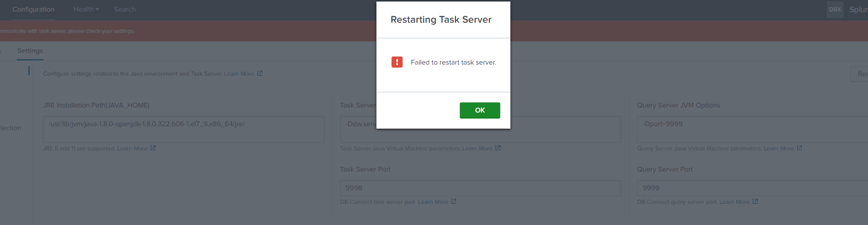Click external link icon under JRE path
The height and width of the screenshot is (225, 868).
153,148
